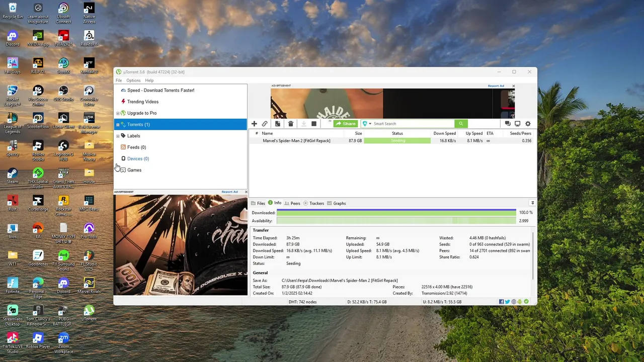This screenshot has height=362, width=644.
Task: Open the Fortnite desktop icon
Action: [x=13, y=286]
